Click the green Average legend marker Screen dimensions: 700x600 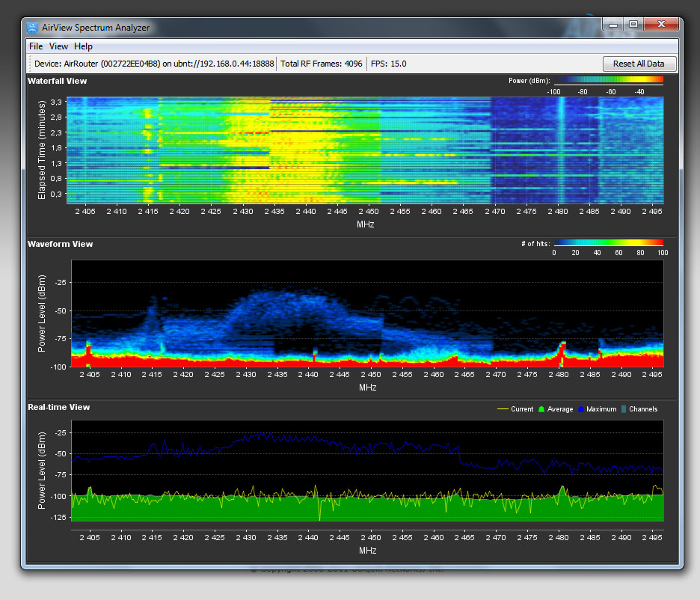(x=541, y=409)
